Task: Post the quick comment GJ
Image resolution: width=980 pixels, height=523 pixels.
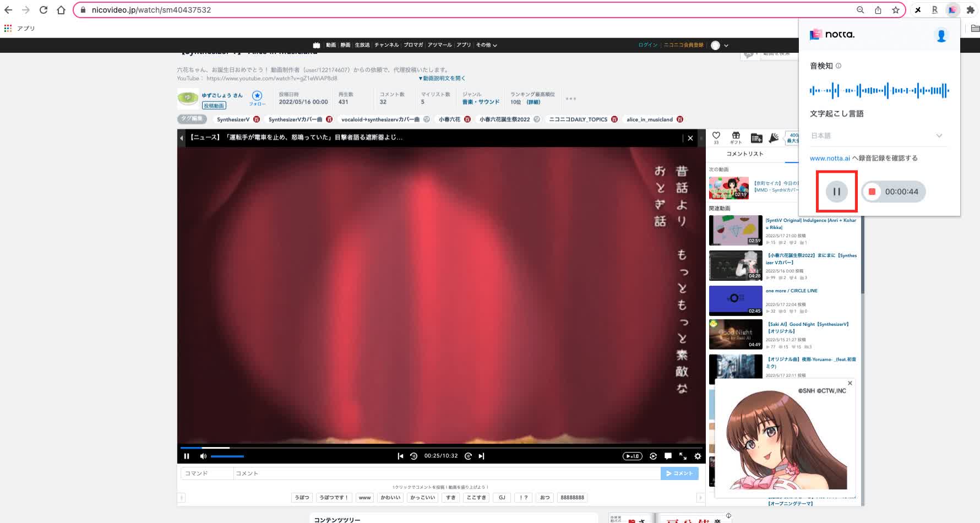Action: (502, 497)
